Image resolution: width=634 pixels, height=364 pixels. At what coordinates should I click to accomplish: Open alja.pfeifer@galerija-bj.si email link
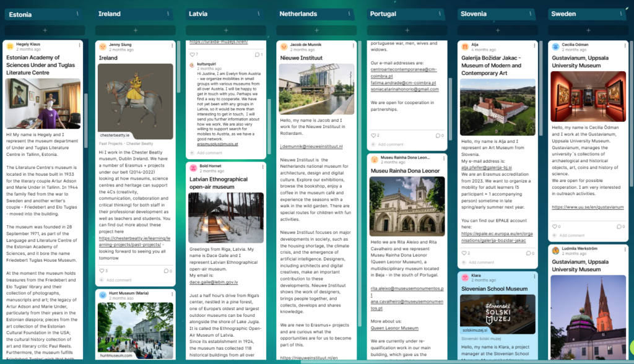click(x=487, y=167)
